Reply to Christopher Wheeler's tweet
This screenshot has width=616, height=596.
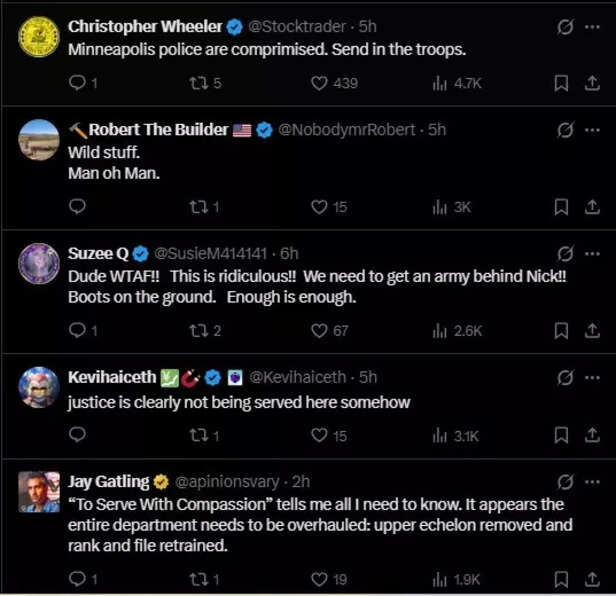[x=77, y=83]
